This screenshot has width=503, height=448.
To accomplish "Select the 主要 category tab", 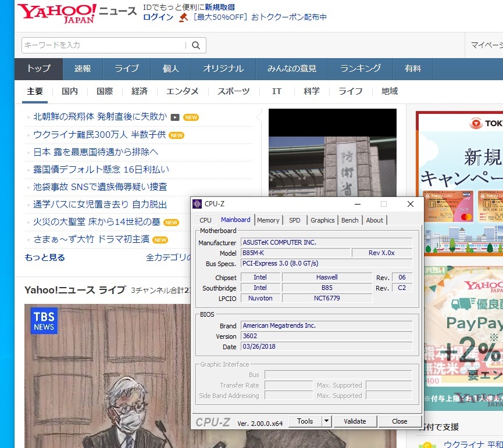I will [x=35, y=92].
